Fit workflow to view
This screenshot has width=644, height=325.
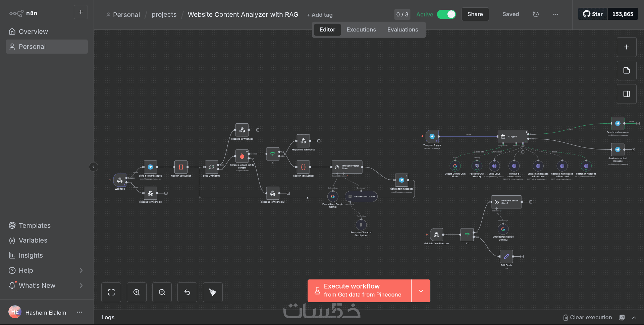point(111,292)
